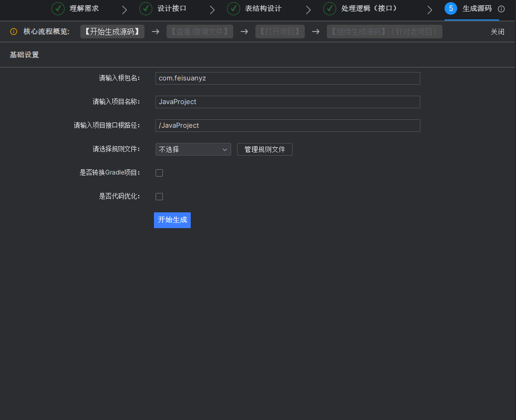Click the /JavaProject interface root path field
Image resolution: width=516 pixels, height=420 pixels.
pos(287,125)
